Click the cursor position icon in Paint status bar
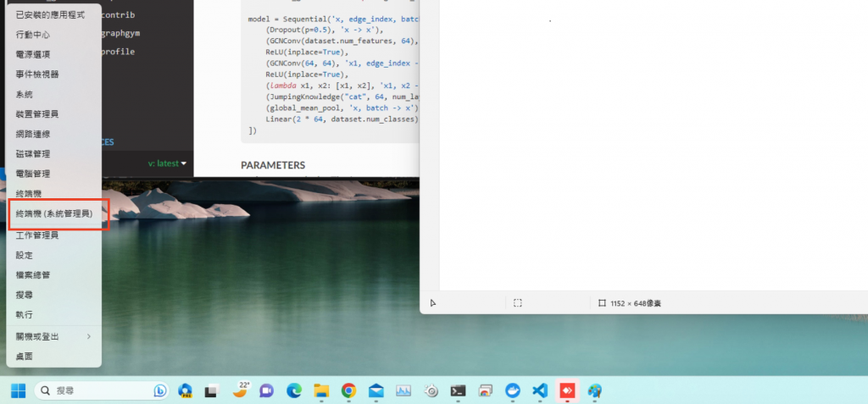Image resolution: width=868 pixels, height=404 pixels. point(433,303)
